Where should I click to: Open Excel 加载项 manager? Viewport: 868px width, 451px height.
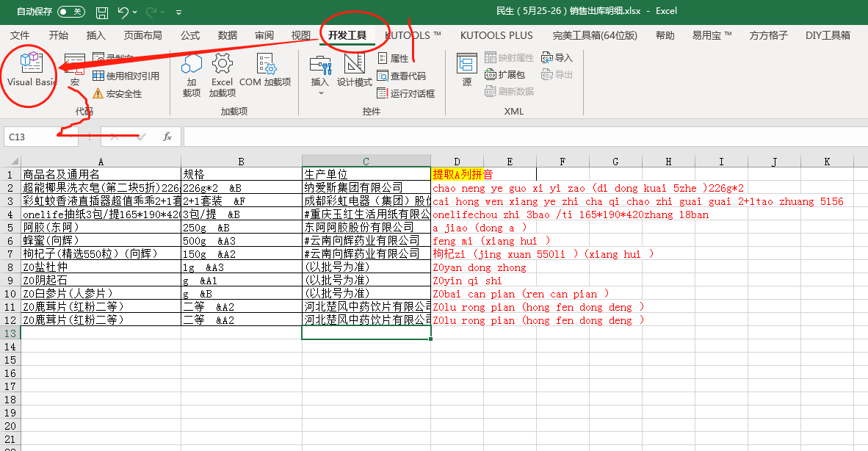(x=222, y=75)
